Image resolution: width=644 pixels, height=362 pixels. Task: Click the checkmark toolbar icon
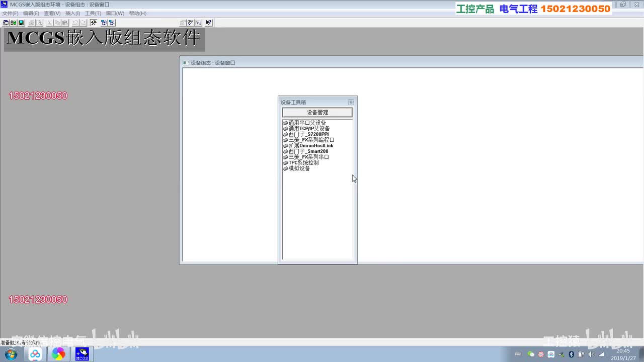click(190, 23)
